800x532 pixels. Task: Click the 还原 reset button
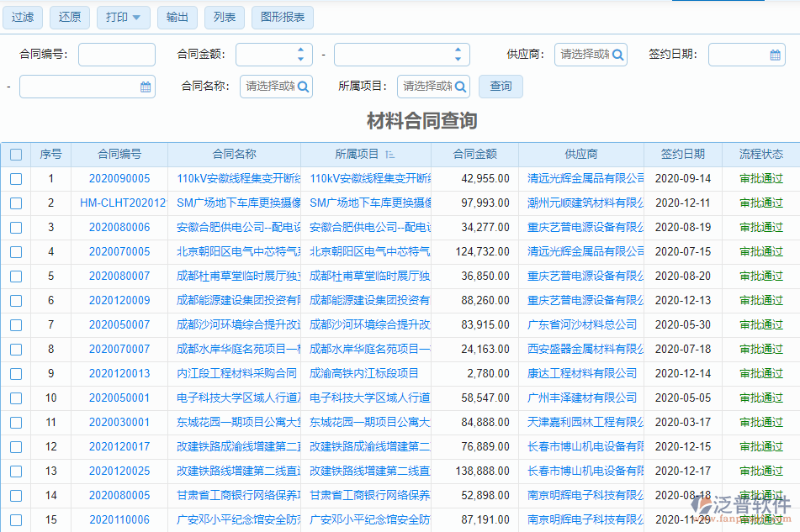tap(69, 17)
